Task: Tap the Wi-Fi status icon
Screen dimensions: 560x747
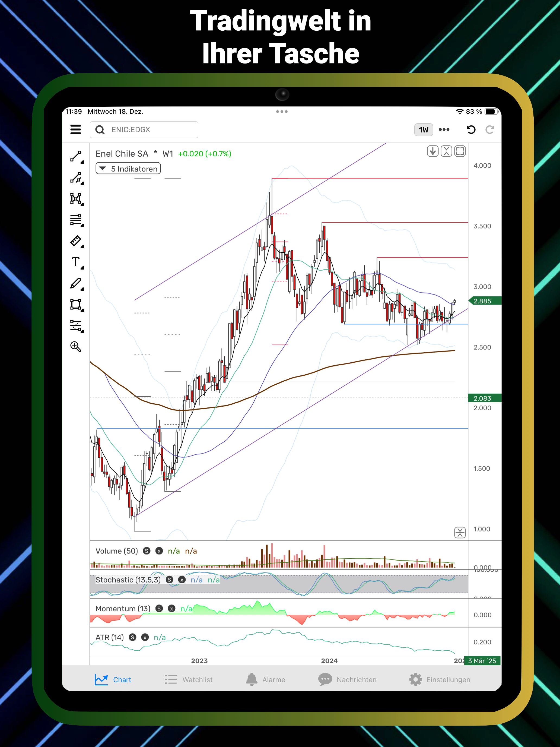Action: tap(459, 112)
